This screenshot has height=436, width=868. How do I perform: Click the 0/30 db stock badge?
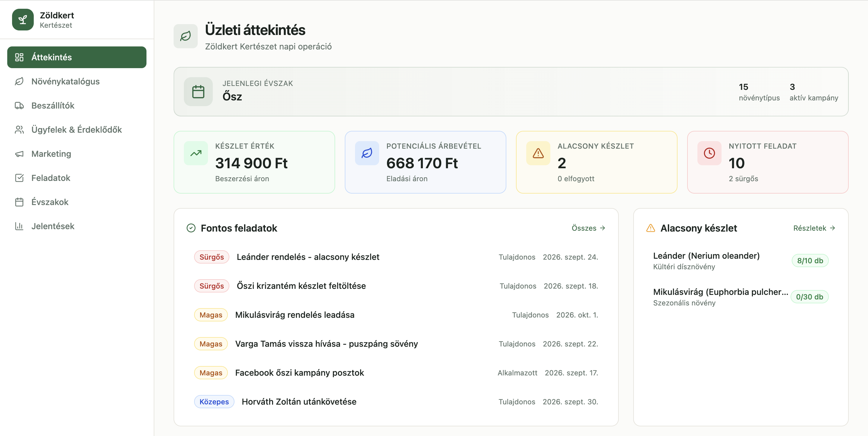[809, 297]
